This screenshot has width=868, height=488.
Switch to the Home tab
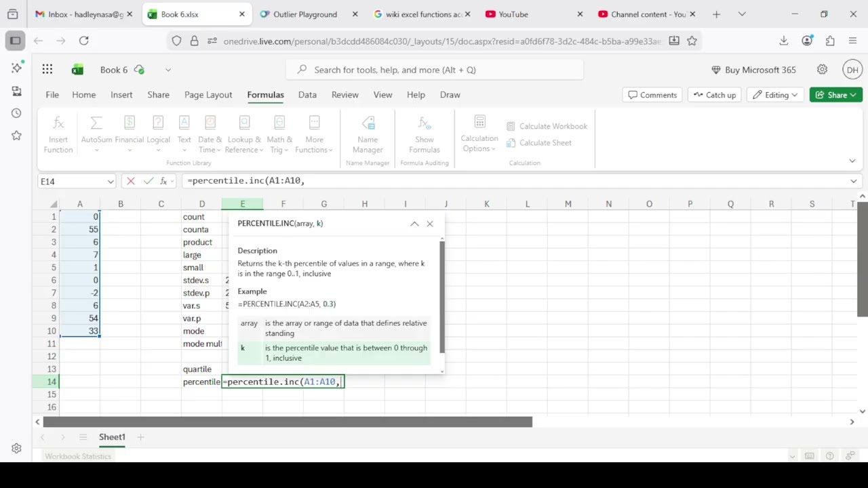(84, 95)
